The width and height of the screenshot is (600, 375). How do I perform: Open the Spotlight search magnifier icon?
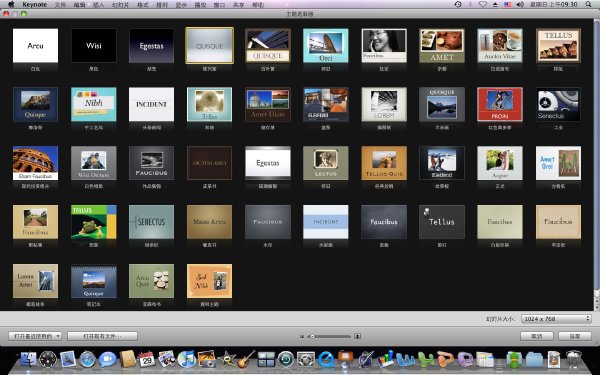click(588, 5)
